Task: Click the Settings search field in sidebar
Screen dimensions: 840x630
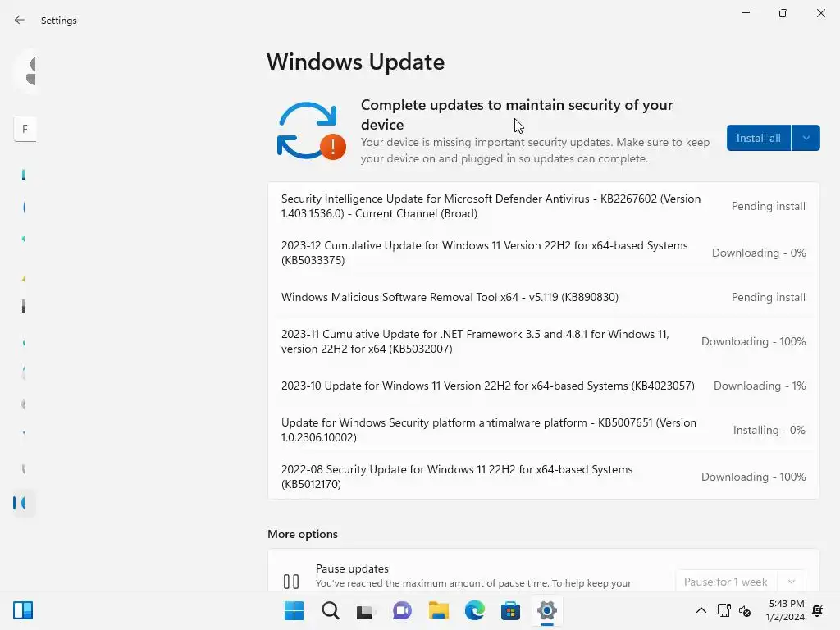Action: pos(25,129)
